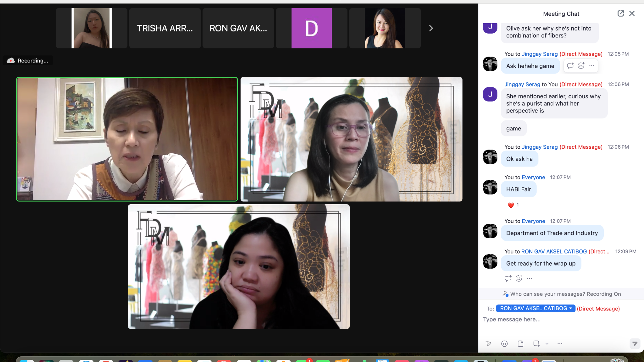The height and width of the screenshot is (362, 644).
Task: Select the purple D participant tile
Action: [x=311, y=28]
